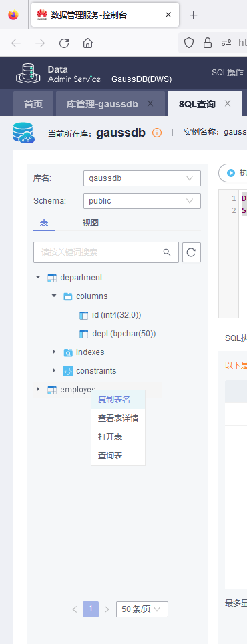
Task: Switch to the 首页 tab
Action: (33, 104)
